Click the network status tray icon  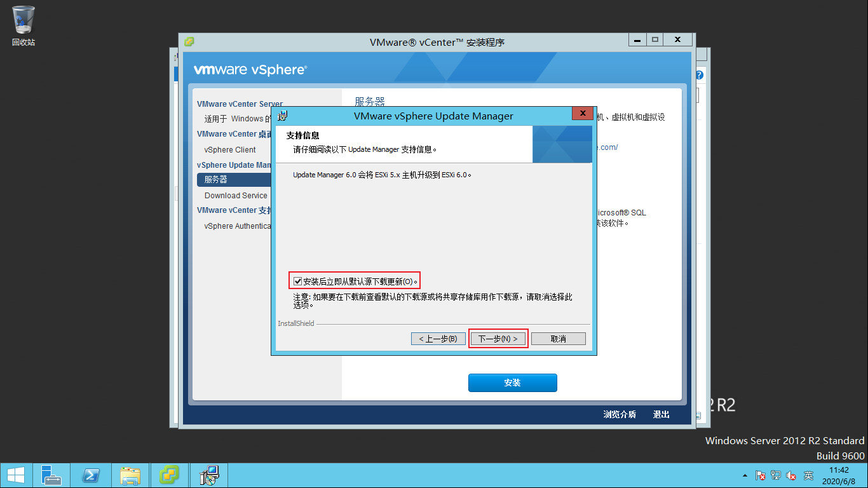[775, 475]
